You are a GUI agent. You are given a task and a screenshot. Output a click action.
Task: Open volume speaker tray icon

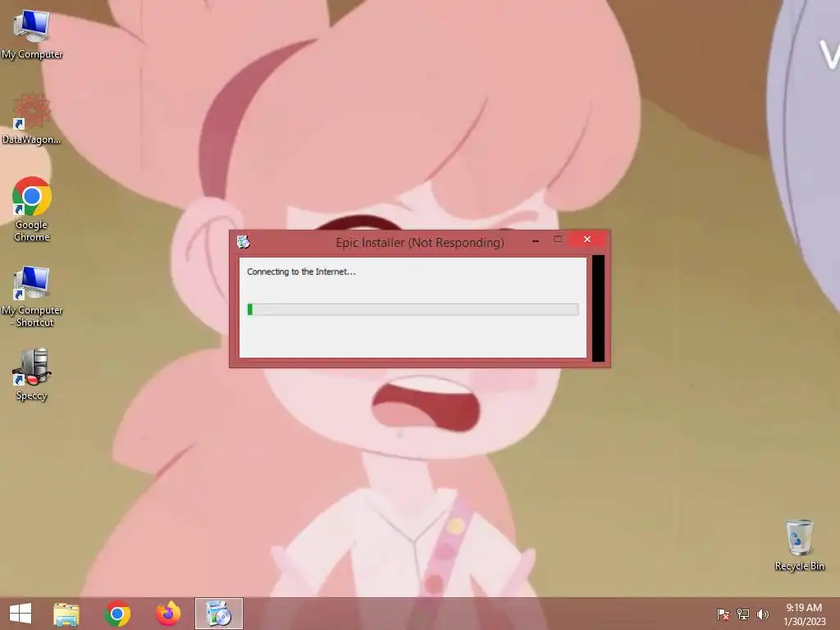763,614
